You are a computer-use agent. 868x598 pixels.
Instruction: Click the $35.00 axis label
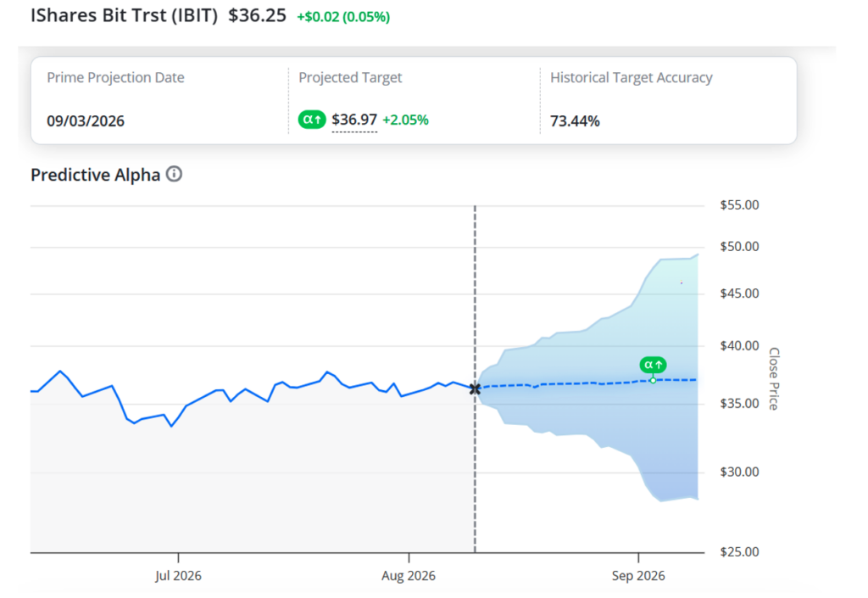739,404
